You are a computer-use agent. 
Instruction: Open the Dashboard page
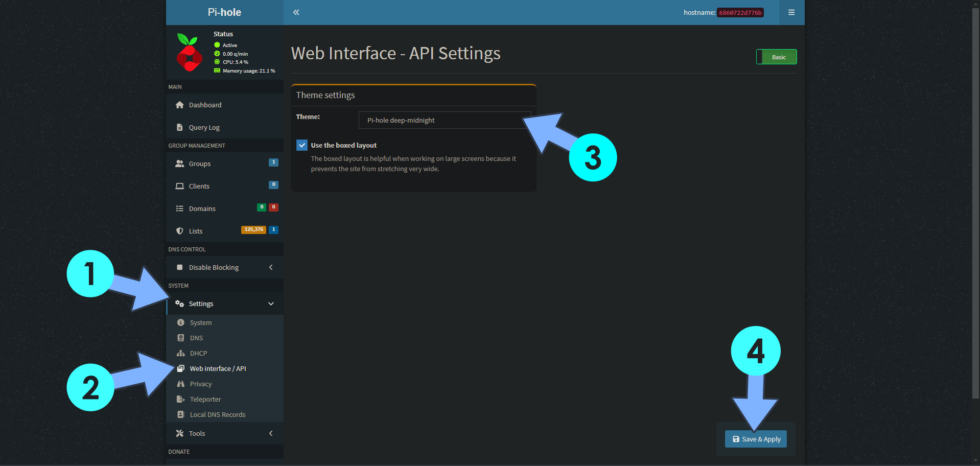point(225,105)
